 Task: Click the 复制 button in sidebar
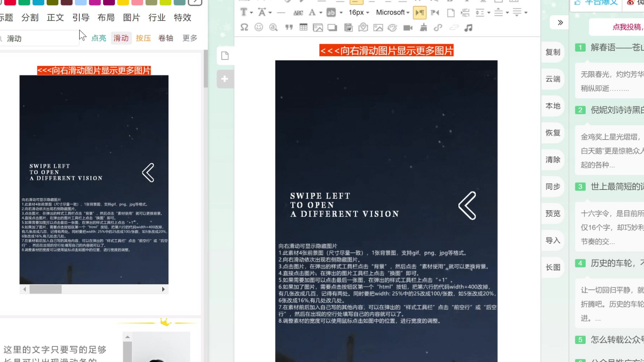(553, 52)
